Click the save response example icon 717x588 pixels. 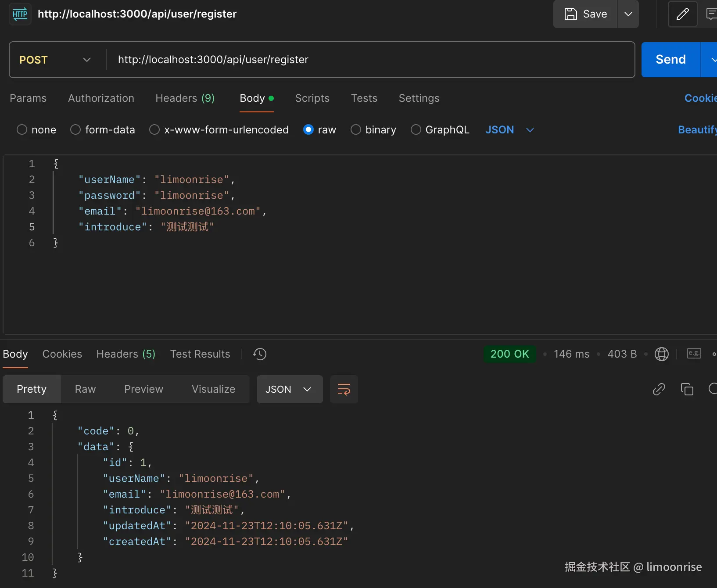coord(694,354)
